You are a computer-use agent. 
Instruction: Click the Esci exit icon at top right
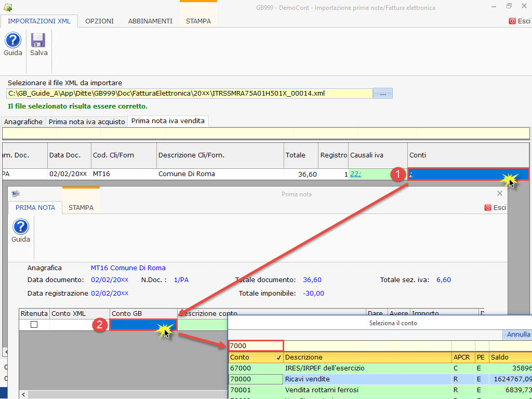(519, 21)
